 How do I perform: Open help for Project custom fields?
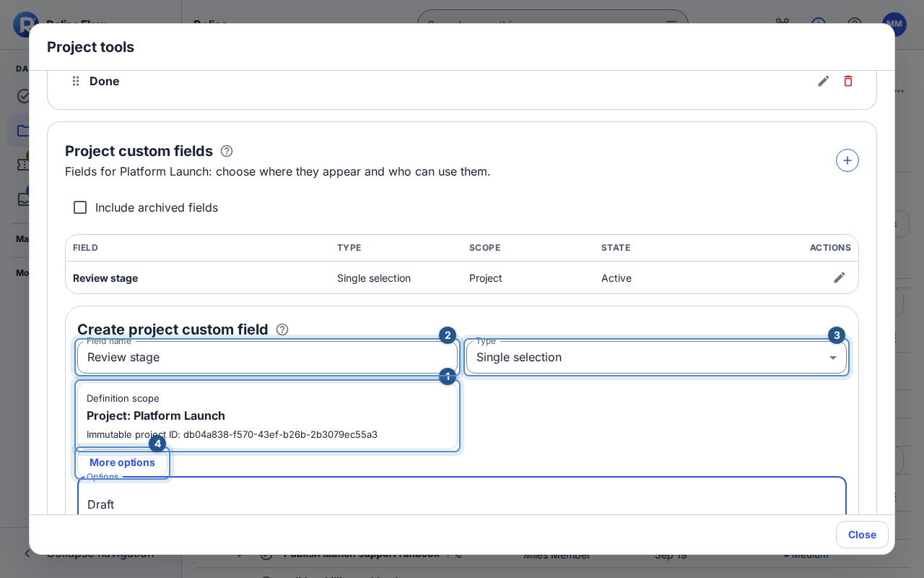[x=227, y=151]
